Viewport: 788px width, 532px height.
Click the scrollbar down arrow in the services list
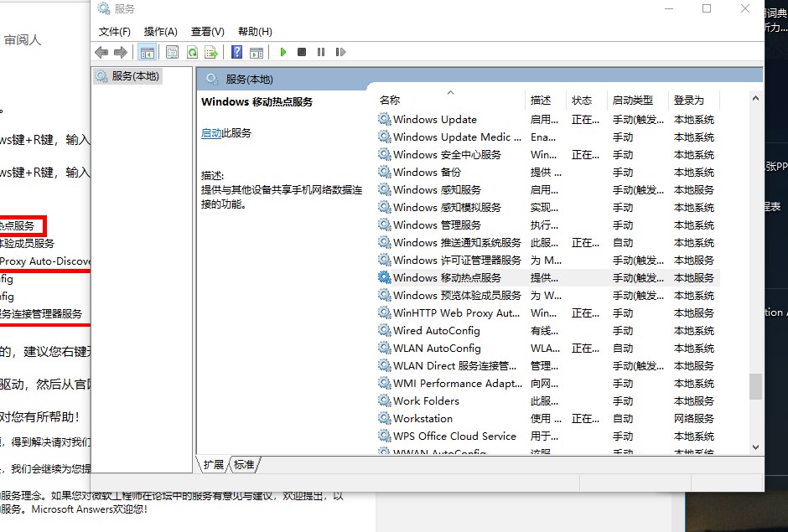tap(755, 447)
